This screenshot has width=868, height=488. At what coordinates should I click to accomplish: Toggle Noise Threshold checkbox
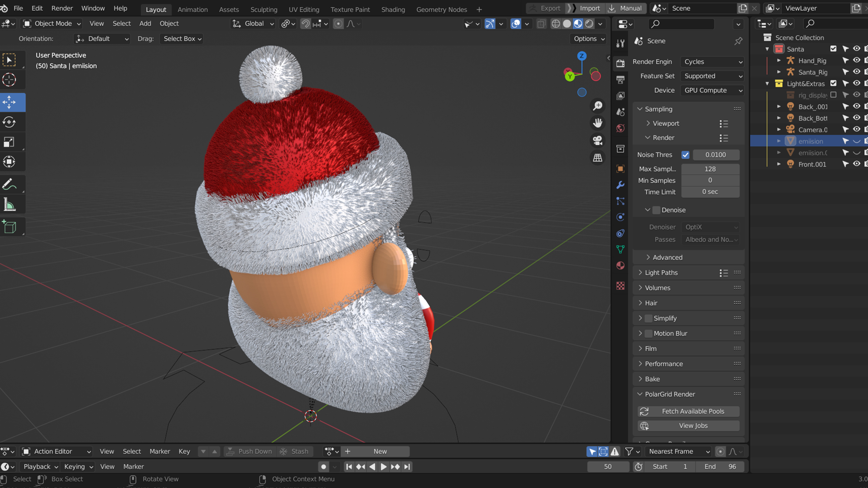(x=685, y=155)
